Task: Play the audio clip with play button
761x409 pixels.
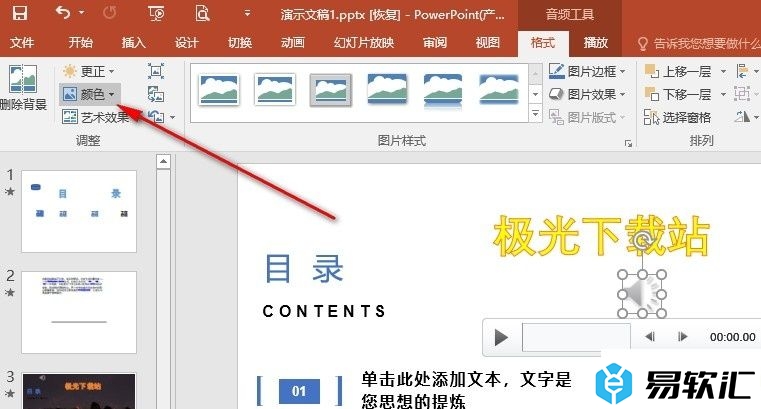Action: click(500, 337)
